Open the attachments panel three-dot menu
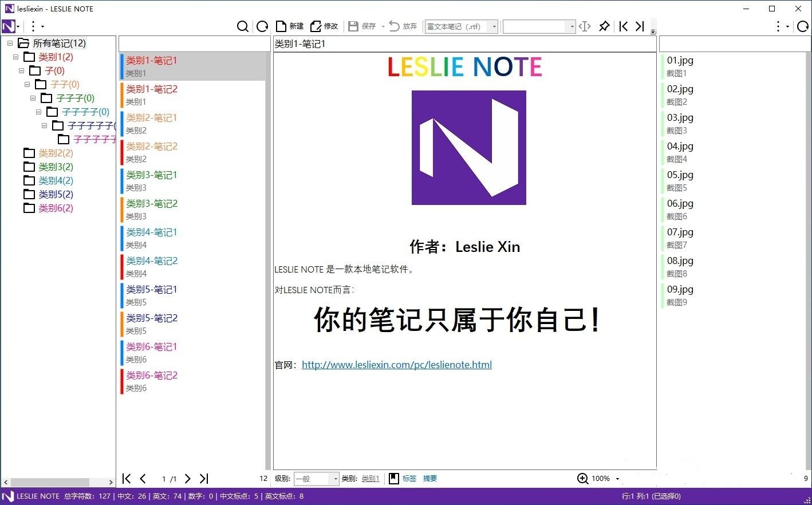This screenshot has width=812, height=505. tap(782, 26)
